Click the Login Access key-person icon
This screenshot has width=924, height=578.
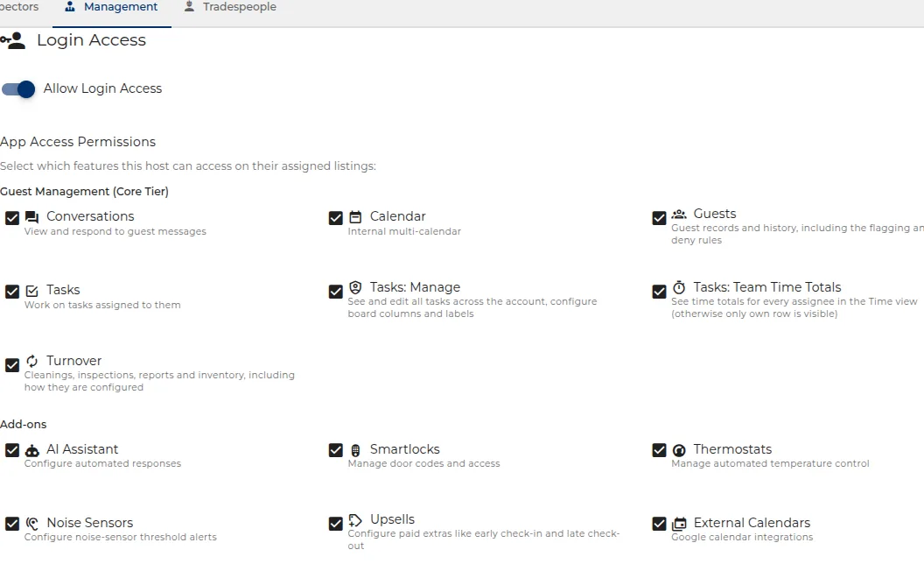click(13, 40)
